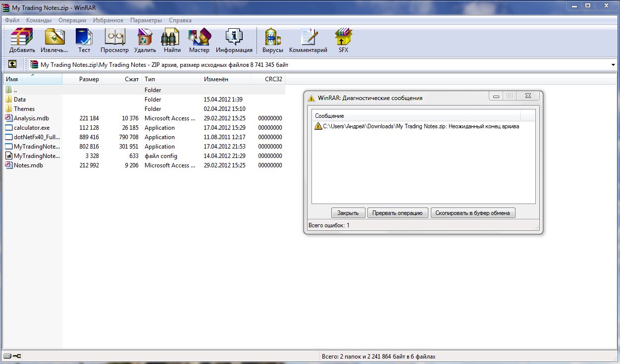Open the Избранное menu

coord(108,20)
